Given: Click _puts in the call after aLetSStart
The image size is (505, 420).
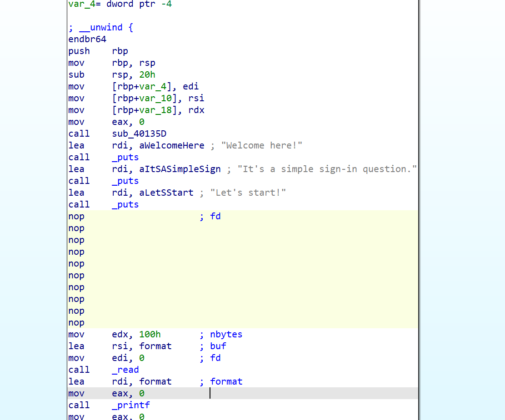Looking at the screenshot, I should pyautogui.click(x=125, y=204).
